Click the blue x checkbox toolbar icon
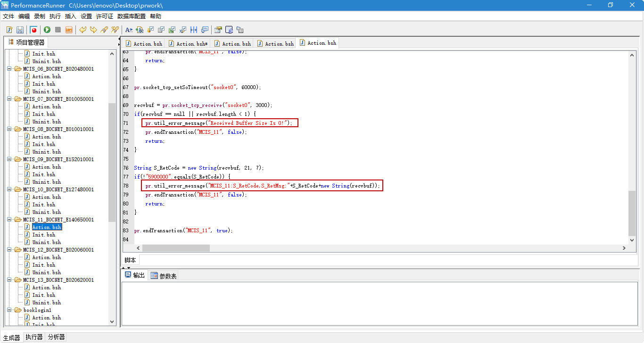 point(183,30)
